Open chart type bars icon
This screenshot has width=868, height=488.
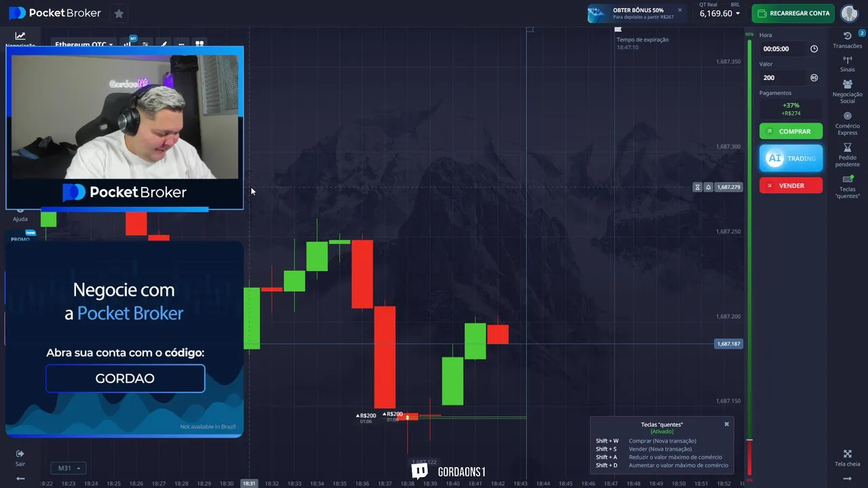(127, 43)
